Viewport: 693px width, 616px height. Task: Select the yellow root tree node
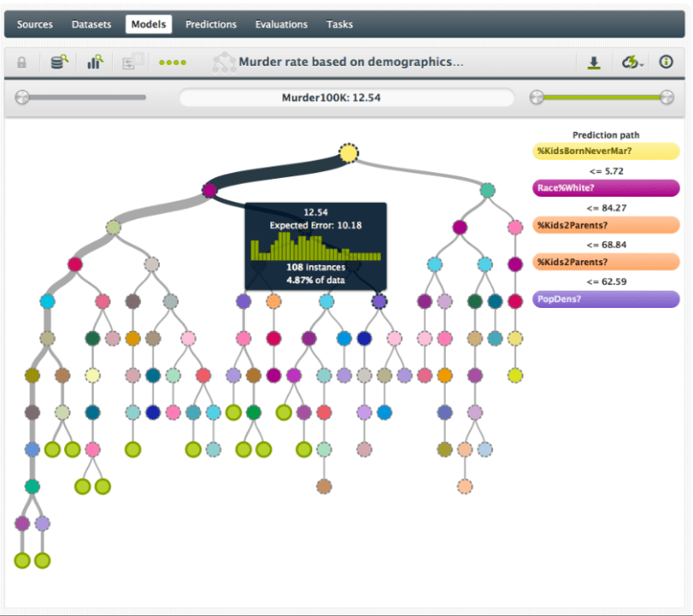pos(348,153)
